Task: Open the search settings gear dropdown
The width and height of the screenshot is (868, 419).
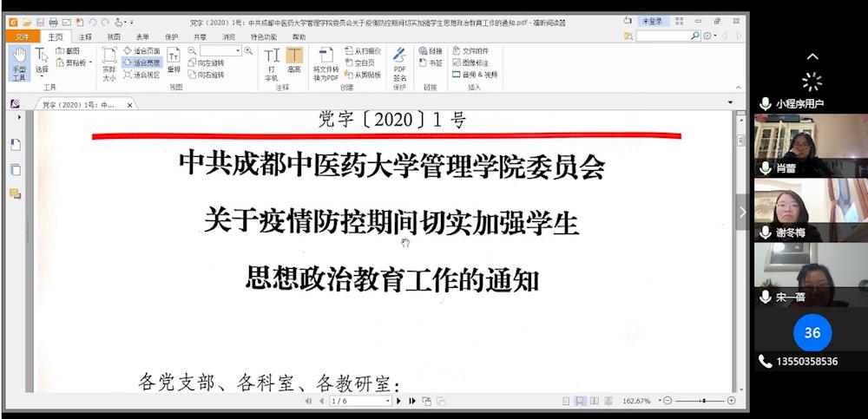Action: click(x=710, y=36)
